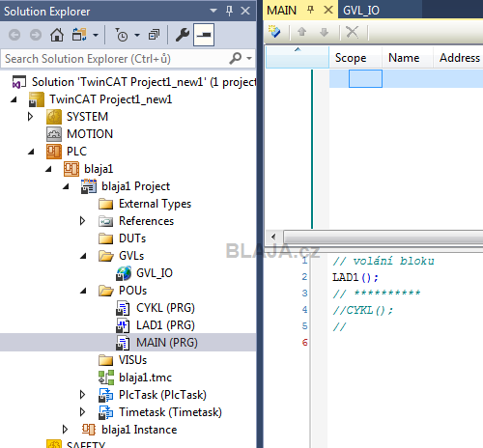The height and width of the screenshot is (448, 483).
Task: Click the outlined Scope cell in first row
Action: 365,78
